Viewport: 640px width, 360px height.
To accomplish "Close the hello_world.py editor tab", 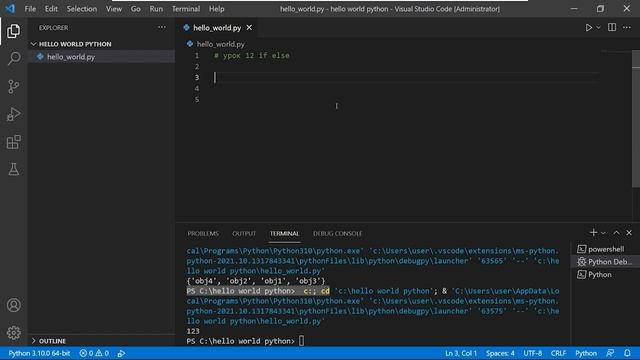I will pyautogui.click(x=249, y=28).
